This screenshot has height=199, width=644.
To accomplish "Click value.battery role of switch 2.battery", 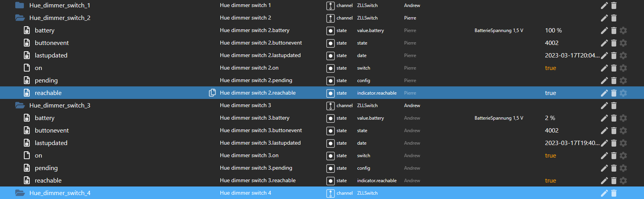I will click(371, 30).
